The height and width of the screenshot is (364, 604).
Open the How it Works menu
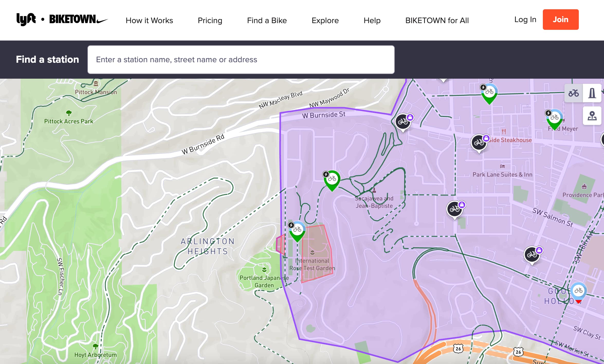(149, 20)
